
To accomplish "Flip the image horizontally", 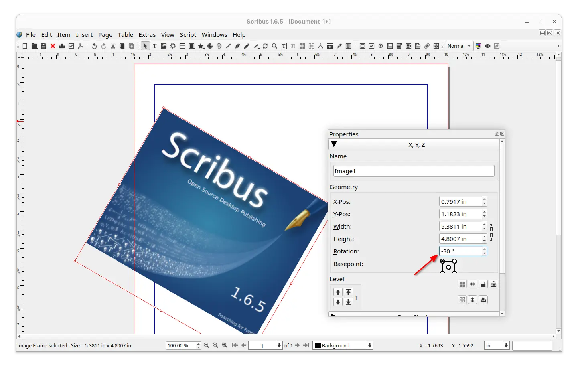I will [472, 284].
